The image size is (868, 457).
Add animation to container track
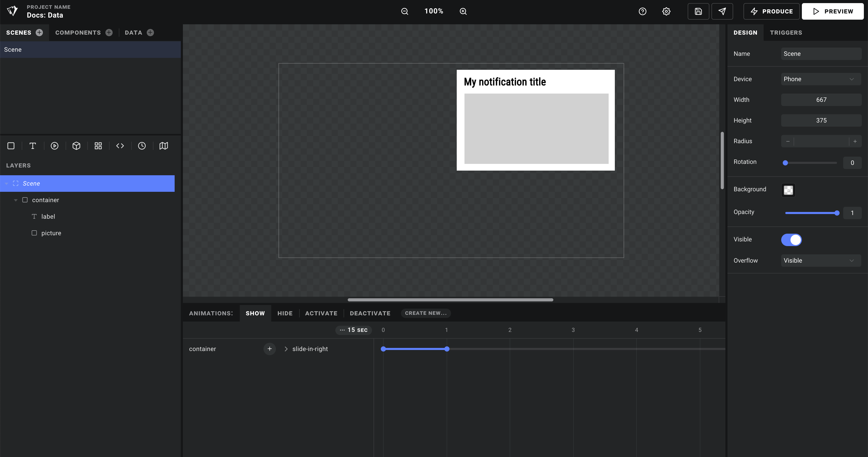pos(269,349)
